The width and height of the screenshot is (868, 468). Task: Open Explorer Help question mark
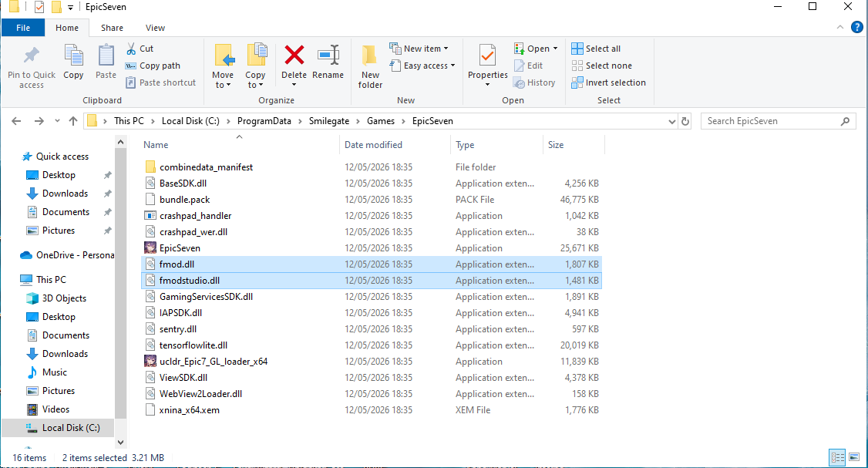pos(857,26)
